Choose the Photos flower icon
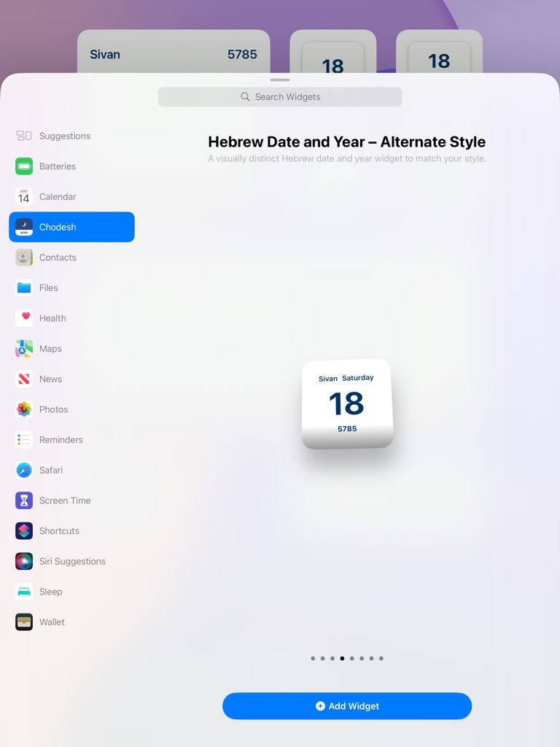560x747 pixels. [24, 409]
